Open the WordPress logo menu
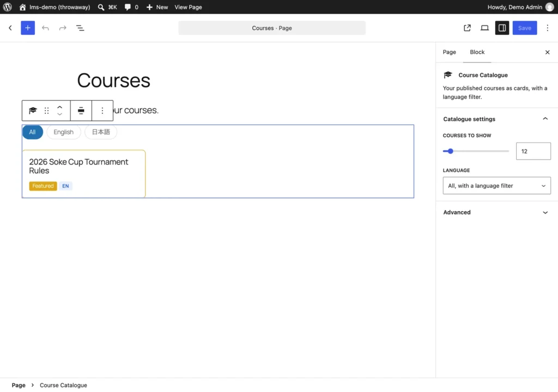The height and width of the screenshot is (392, 558). point(7,7)
